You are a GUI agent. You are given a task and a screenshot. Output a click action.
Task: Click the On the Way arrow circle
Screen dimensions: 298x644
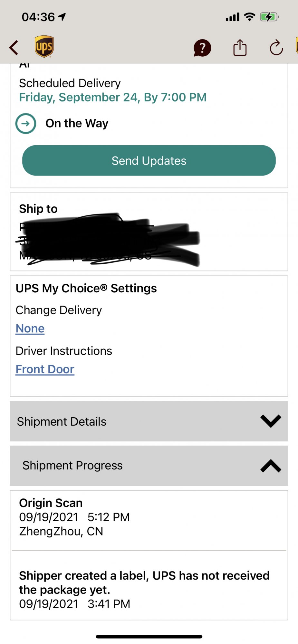(26, 123)
